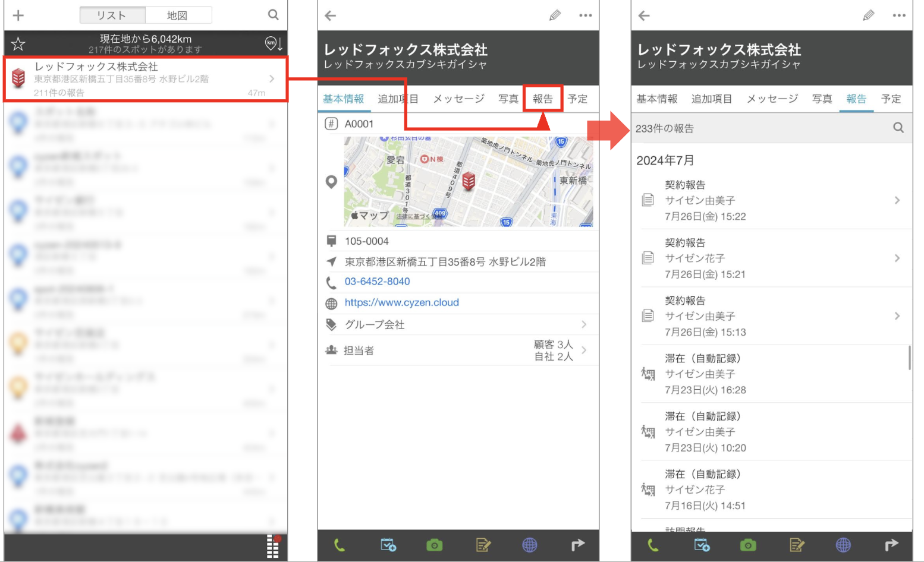Go back from the middle detail screen
The image size is (924, 562).
tap(331, 15)
